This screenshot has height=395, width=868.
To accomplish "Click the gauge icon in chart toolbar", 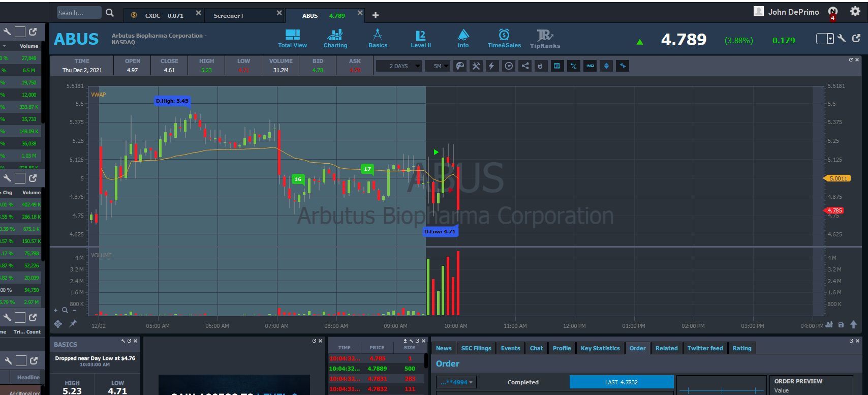I will (x=509, y=66).
